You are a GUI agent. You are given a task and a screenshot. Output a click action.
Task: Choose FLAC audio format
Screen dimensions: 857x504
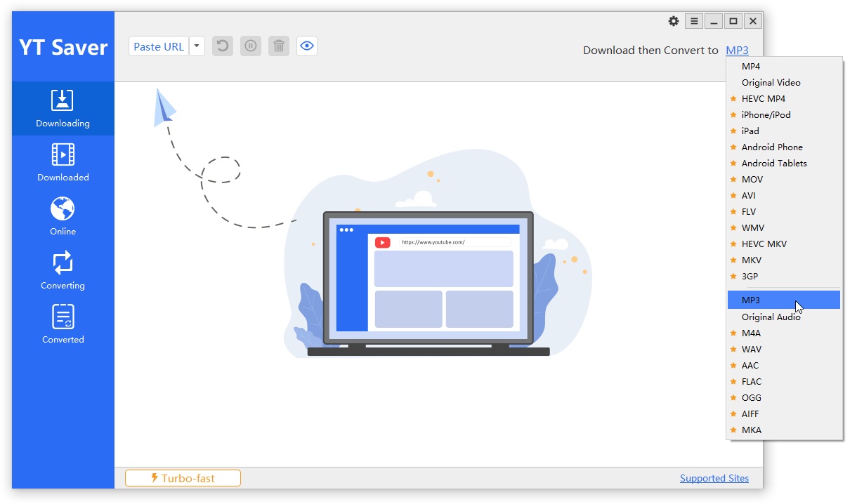(784, 381)
